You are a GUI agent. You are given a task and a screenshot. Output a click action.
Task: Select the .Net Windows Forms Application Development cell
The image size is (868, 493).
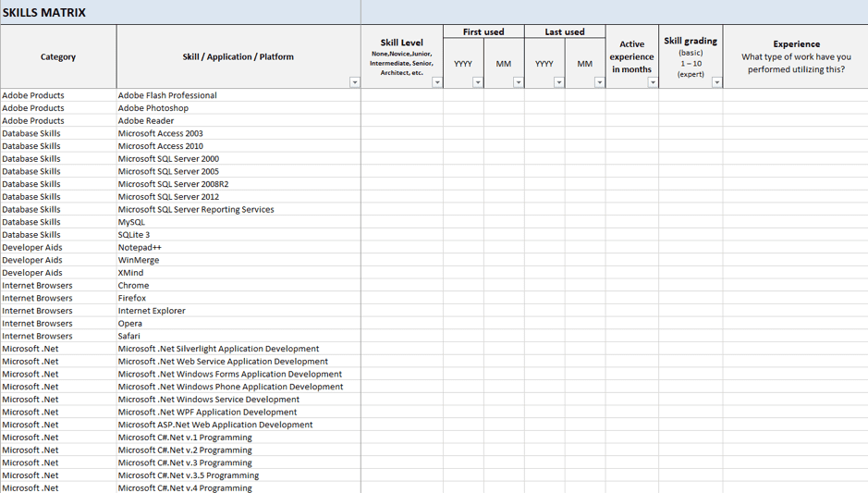(238, 375)
